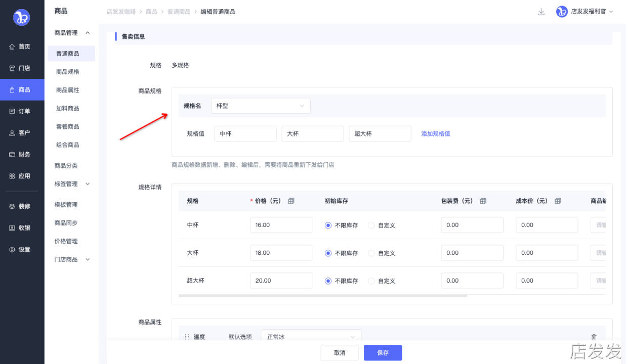This screenshot has width=626, height=364.
Task: Open the user account dropdown arrow
Action: tap(611, 12)
